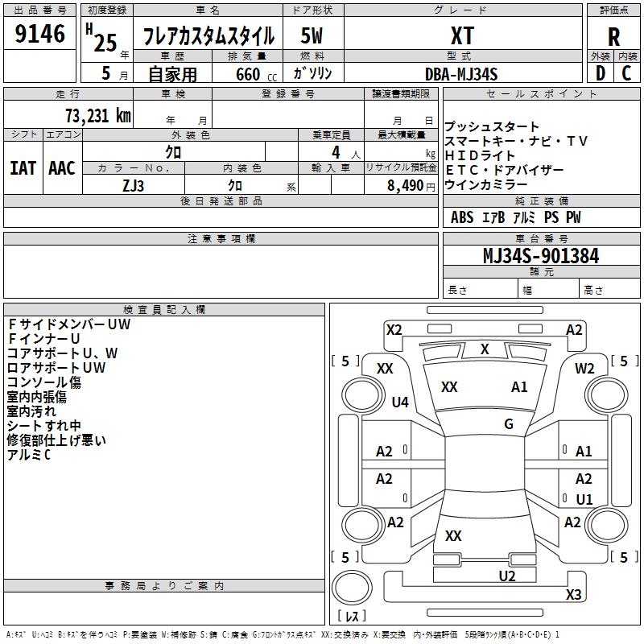Click the legend entry XX:交換済み
The height and width of the screenshot is (644, 644).
click(345, 635)
